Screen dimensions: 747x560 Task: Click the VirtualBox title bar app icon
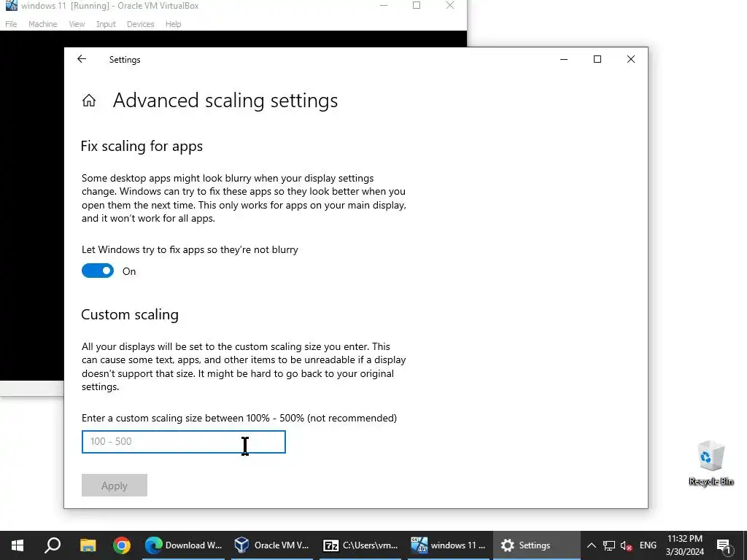click(12, 5)
